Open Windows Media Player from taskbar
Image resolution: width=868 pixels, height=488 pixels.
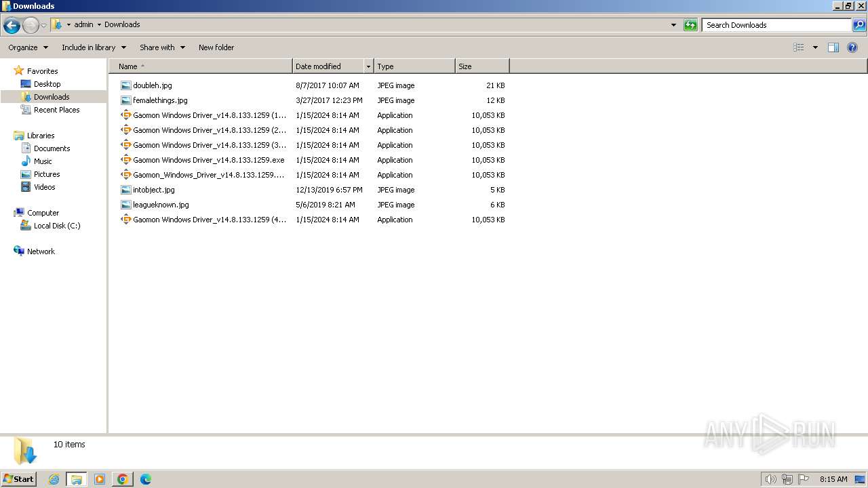pos(100,479)
